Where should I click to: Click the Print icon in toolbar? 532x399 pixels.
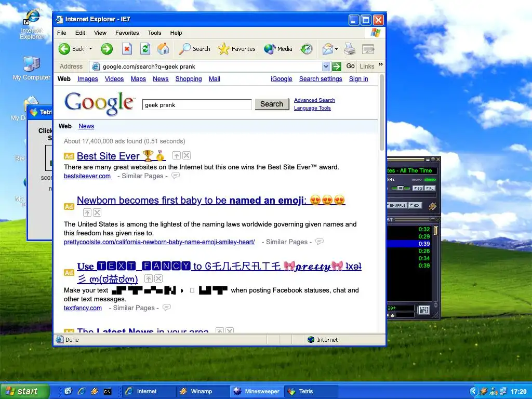(350, 49)
